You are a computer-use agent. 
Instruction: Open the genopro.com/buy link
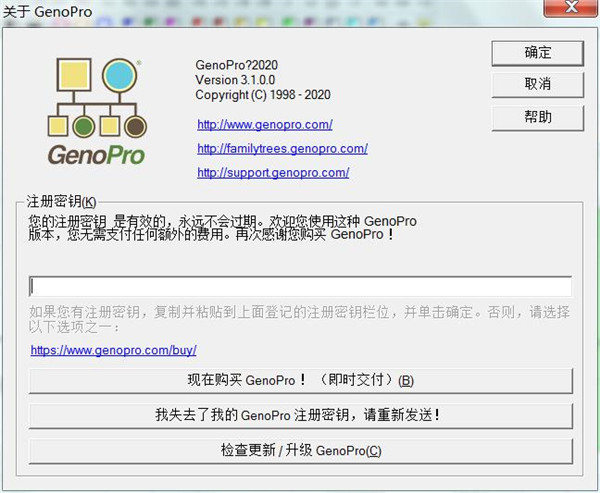(114, 350)
